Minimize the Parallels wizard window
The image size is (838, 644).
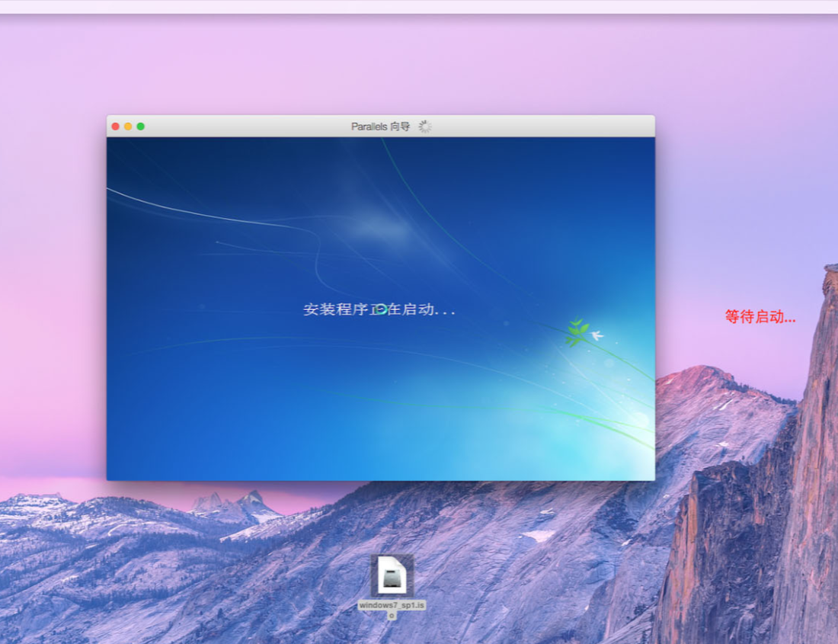128,127
